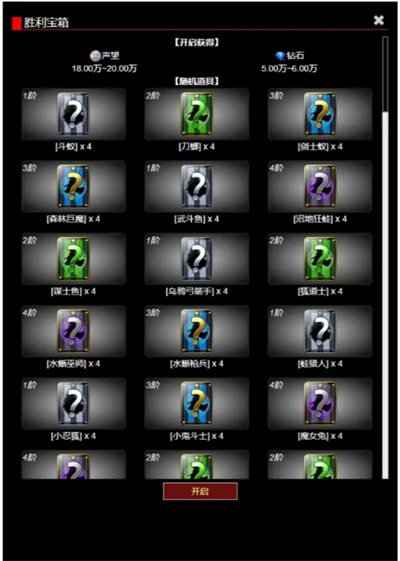Screen dimensions: 400x561
Task: Select the 魔女兔 purple card
Action: [x=320, y=403]
